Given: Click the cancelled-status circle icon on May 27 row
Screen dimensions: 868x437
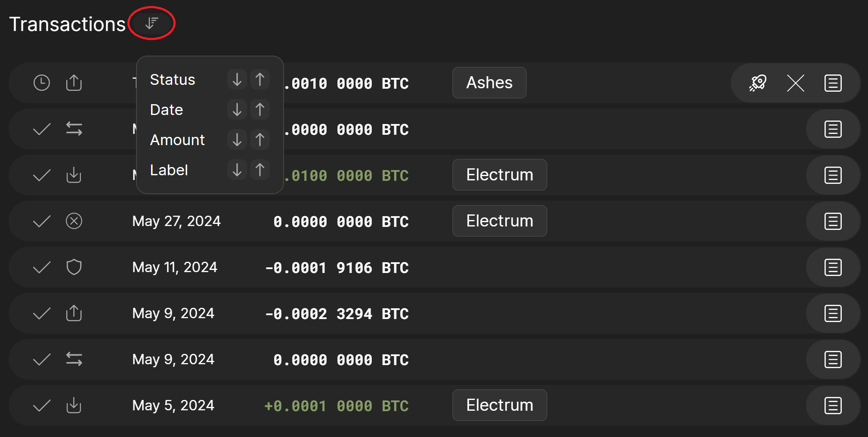Looking at the screenshot, I should pyautogui.click(x=74, y=221).
